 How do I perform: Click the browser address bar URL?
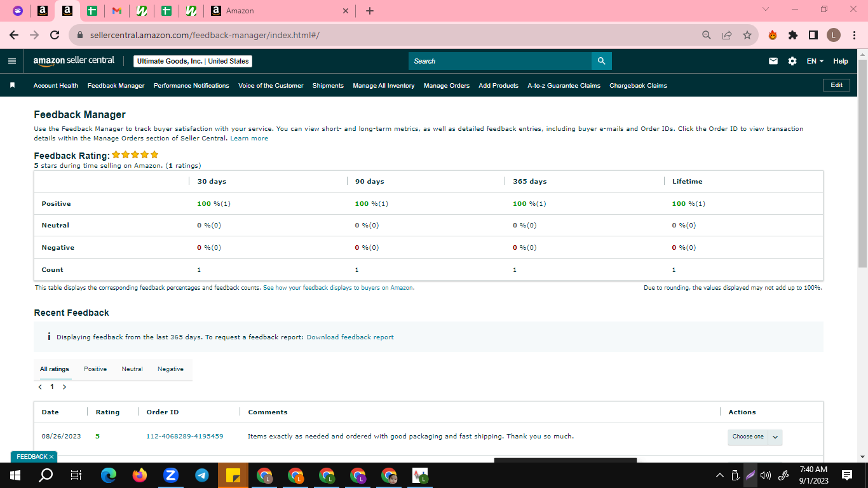tap(205, 35)
